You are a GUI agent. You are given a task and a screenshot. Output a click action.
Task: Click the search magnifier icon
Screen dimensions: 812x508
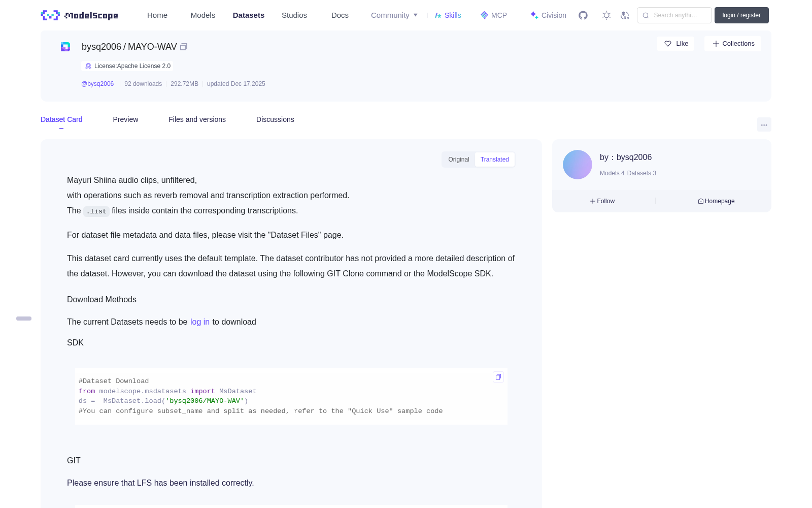[646, 15]
